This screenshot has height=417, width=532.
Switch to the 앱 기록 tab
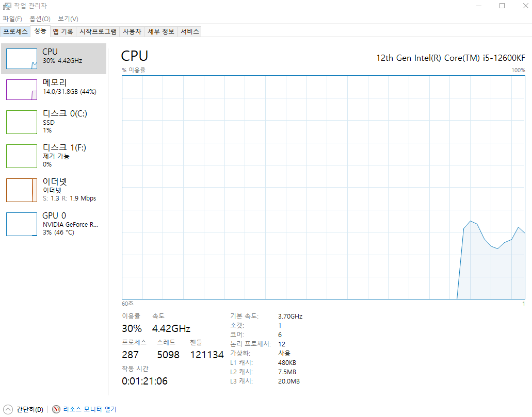(x=63, y=31)
